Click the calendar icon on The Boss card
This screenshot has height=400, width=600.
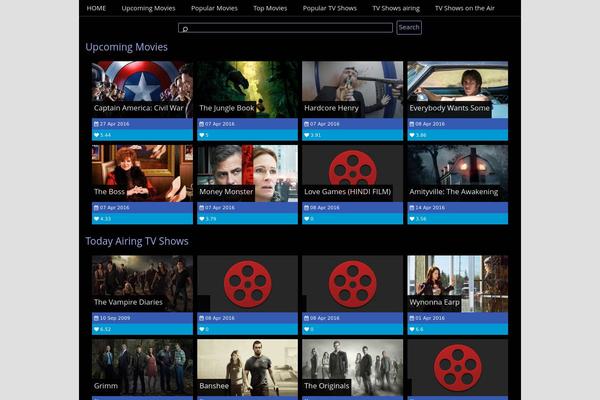[x=96, y=208]
